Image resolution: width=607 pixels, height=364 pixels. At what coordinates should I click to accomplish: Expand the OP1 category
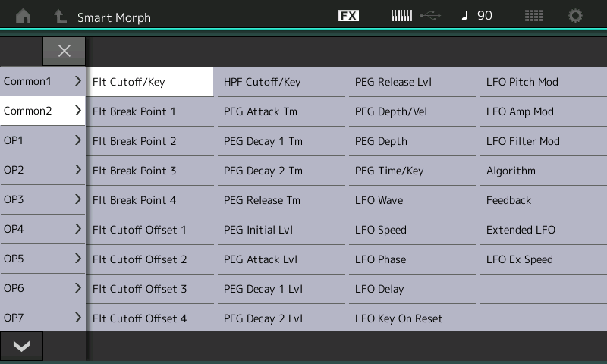(x=42, y=140)
